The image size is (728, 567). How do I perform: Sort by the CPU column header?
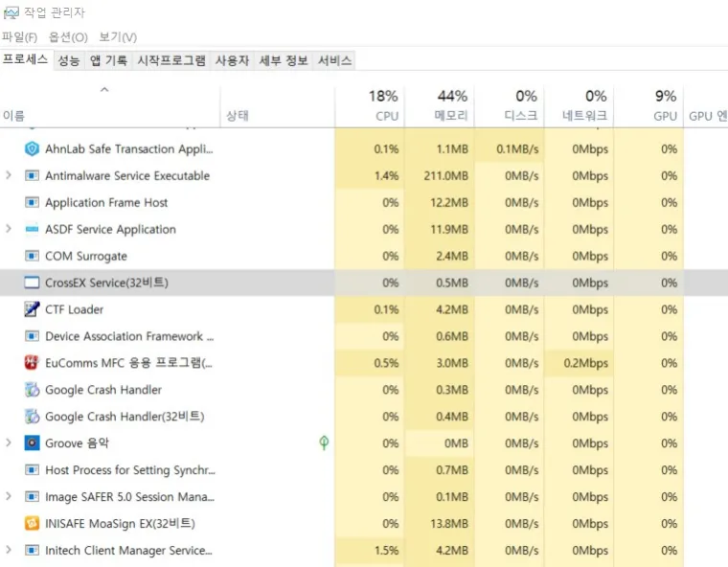coord(369,106)
